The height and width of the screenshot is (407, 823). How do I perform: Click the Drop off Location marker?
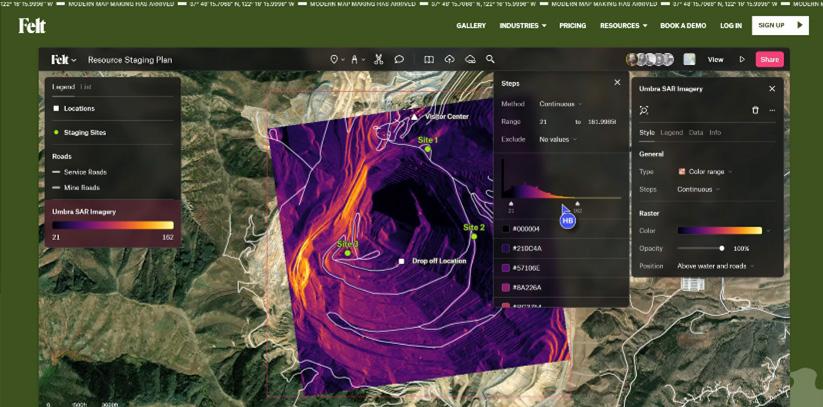(x=402, y=261)
